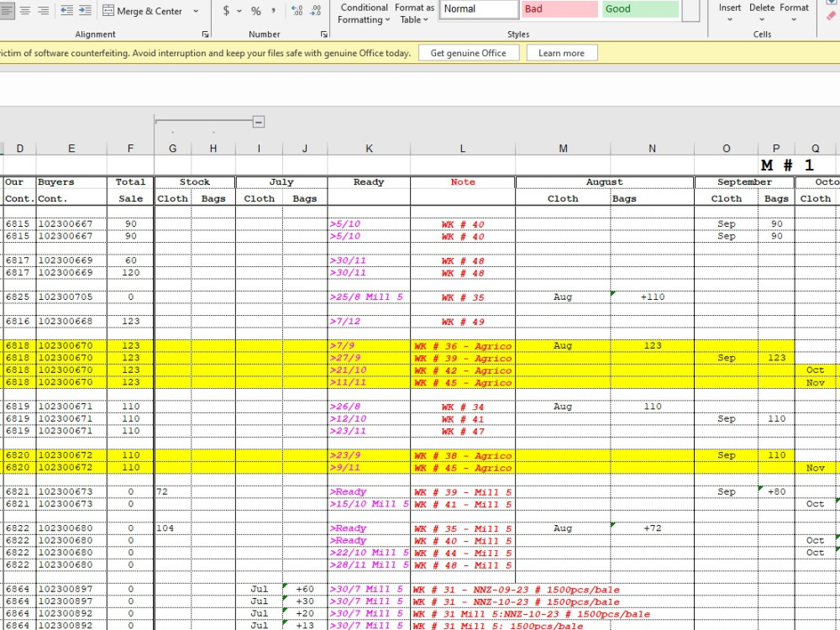Apply Accounting ($) number format
Image resolution: width=840 pixels, height=630 pixels.
click(226, 11)
